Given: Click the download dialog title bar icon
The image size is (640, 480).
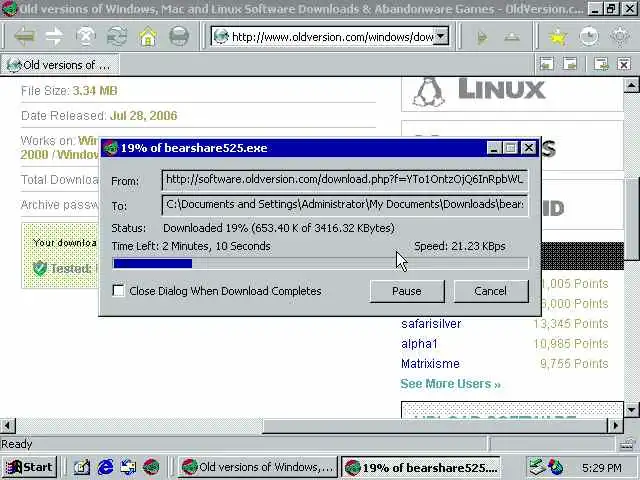Looking at the screenshot, I should [x=111, y=148].
